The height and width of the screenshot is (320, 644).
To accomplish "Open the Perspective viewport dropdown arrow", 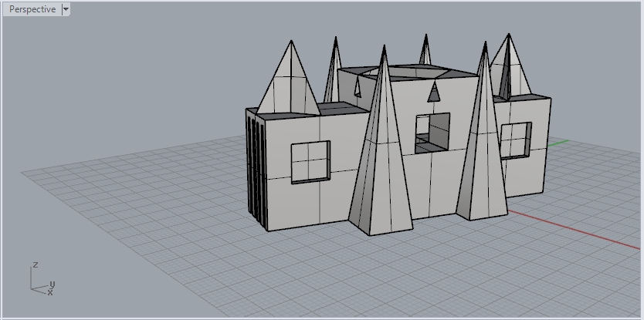I will tap(66, 9).
